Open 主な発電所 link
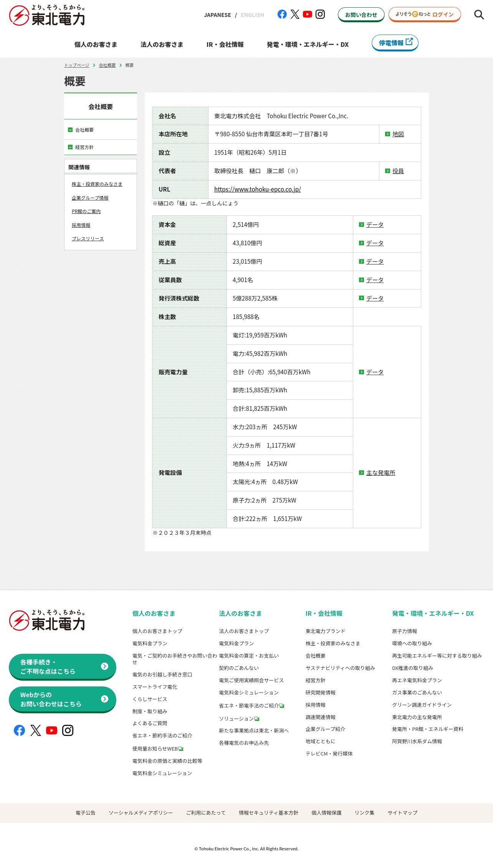 pos(381,473)
